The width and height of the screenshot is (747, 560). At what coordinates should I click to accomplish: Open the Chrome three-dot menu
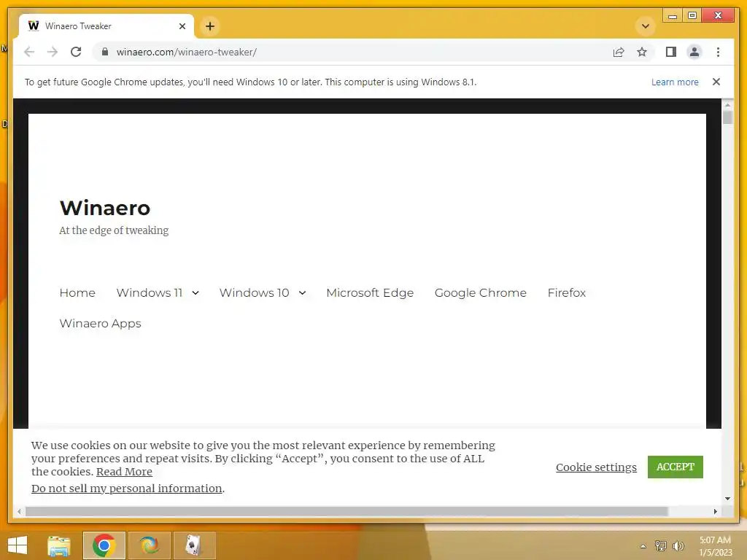pyautogui.click(x=718, y=52)
